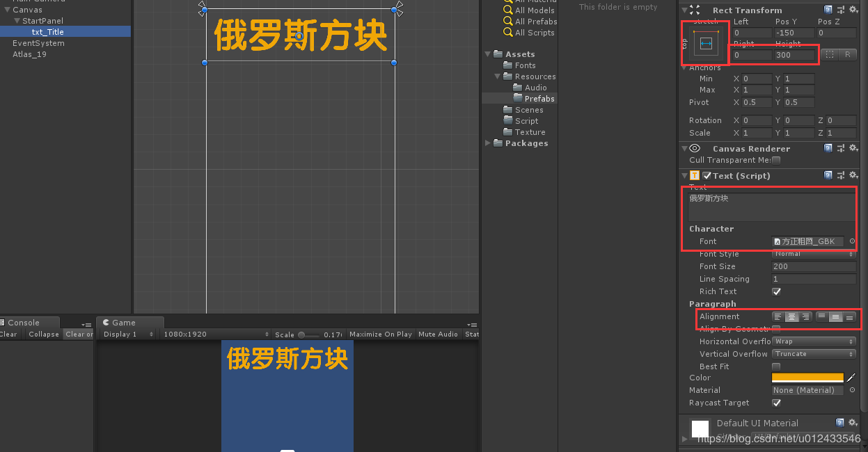Set vertical alignment to middle
The height and width of the screenshot is (452, 868).
pos(835,317)
